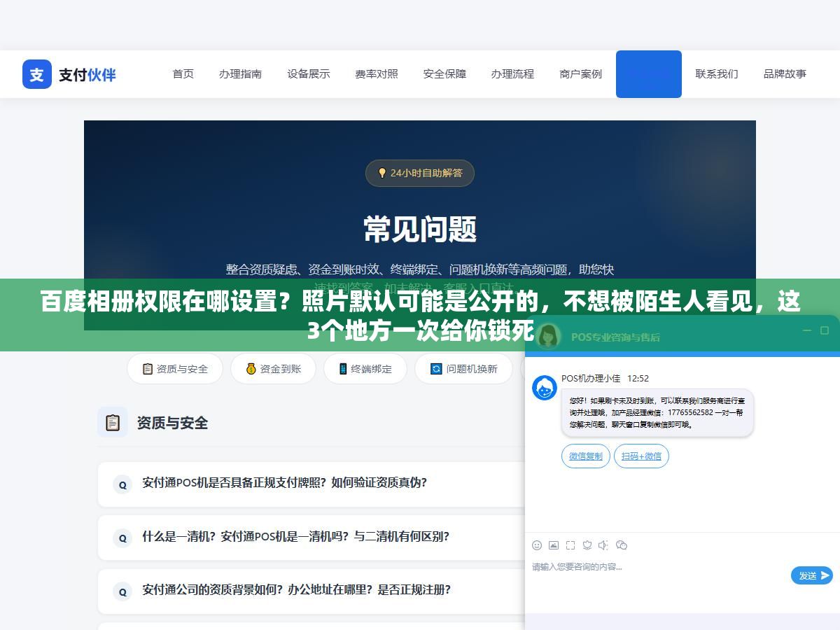
Task: Select 费率对照 in the top menu
Action: pyautogui.click(x=377, y=73)
